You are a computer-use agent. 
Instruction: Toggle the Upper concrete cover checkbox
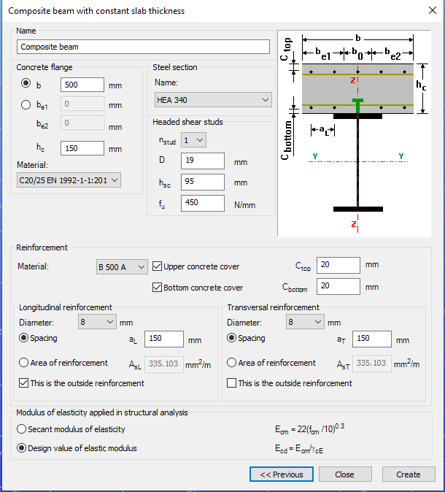[x=157, y=266]
